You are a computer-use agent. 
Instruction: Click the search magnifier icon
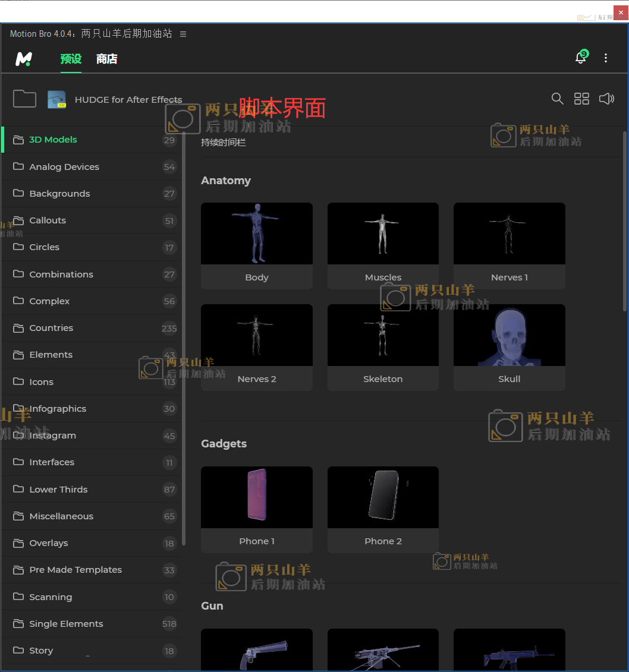tap(557, 99)
